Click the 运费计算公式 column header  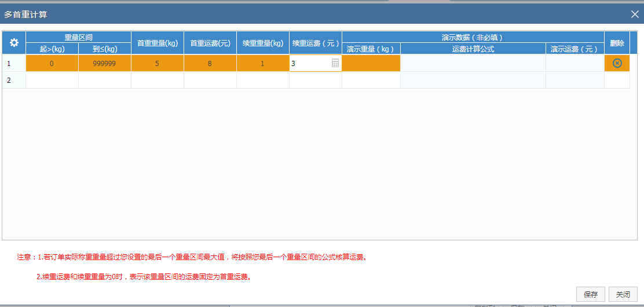(x=473, y=49)
